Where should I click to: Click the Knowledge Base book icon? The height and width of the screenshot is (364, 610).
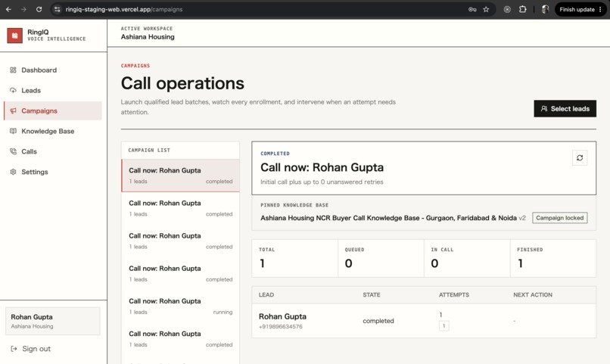coord(13,131)
